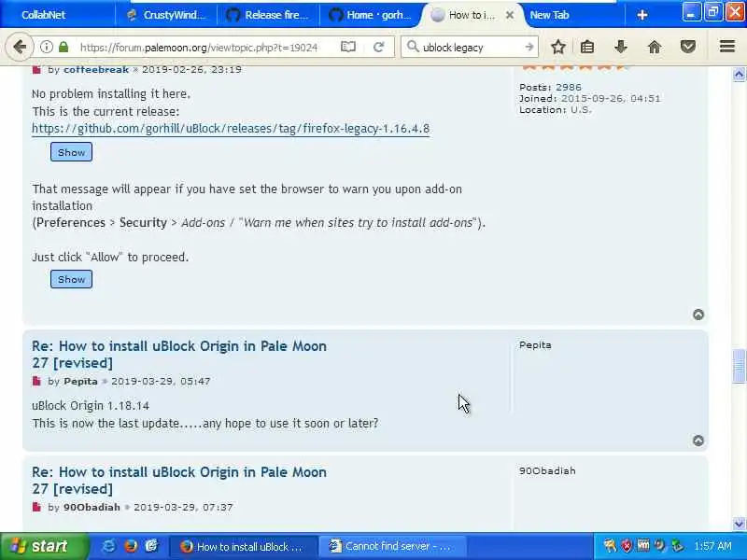The width and height of the screenshot is (747, 560).
Task: Click the Show button below 'Just click Allow'
Action: click(72, 279)
